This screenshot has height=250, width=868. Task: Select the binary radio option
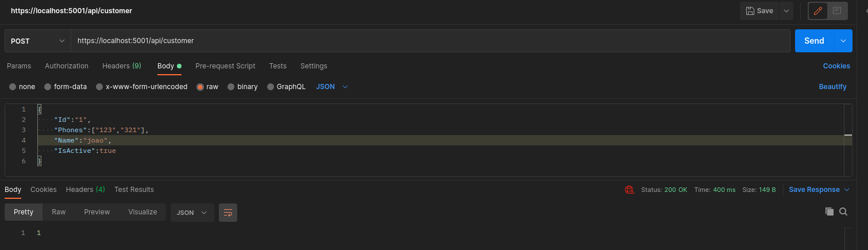[232, 87]
